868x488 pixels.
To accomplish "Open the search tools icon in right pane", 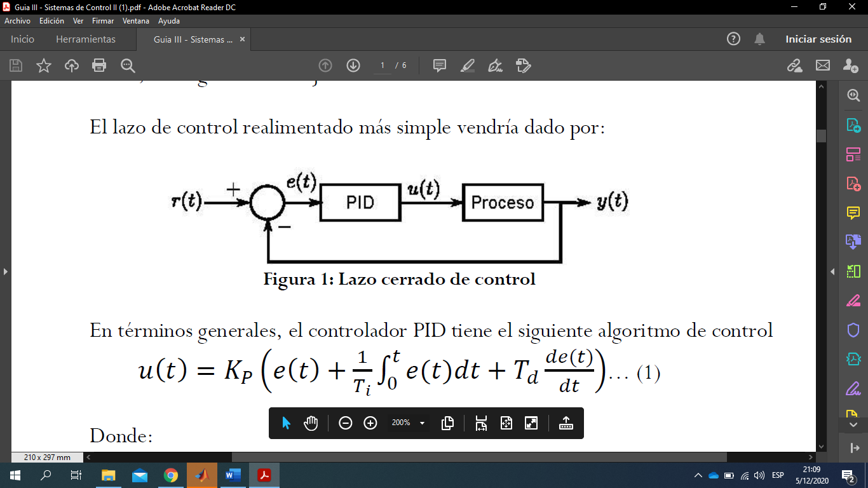I will pos(853,95).
